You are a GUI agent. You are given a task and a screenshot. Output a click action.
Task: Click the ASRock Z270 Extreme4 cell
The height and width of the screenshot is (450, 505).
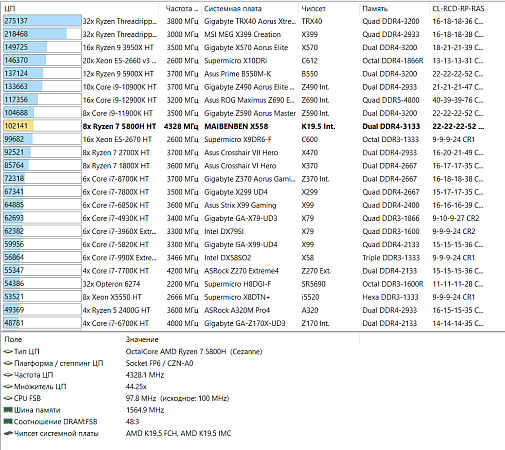(x=241, y=271)
